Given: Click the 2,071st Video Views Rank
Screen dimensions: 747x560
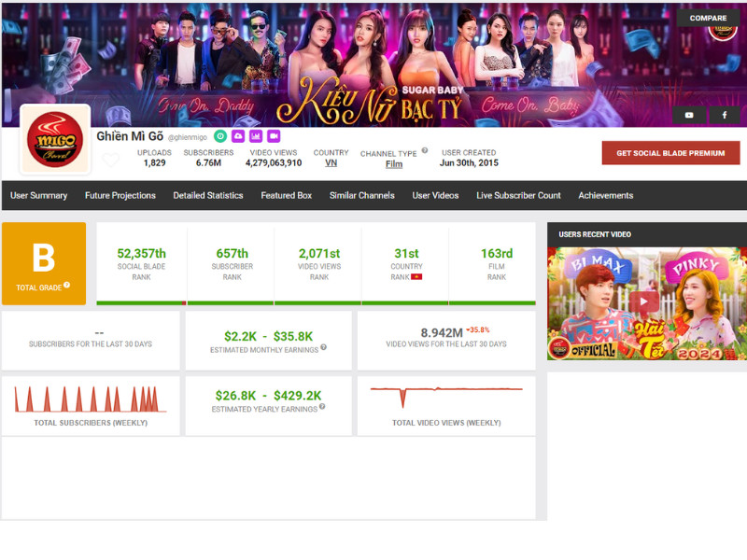Looking at the screenshot, I should pyautogui.click(x=319, y=253).
